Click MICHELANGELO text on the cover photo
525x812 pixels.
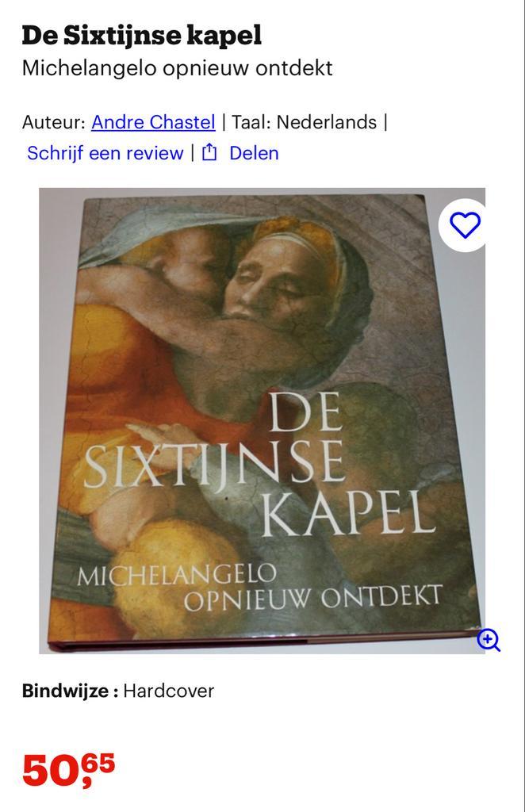pyautogui.click(x=176, y=574)
